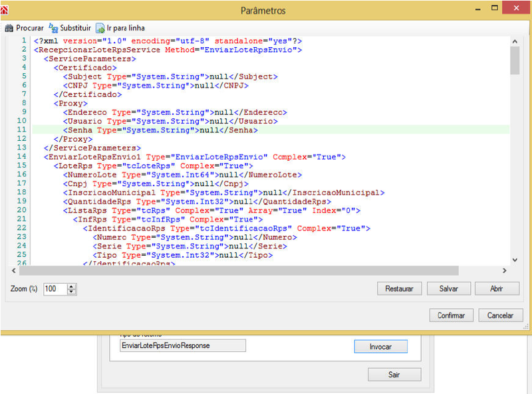This screenshot has width=532, height=394.
Task: Click the EnviarLoteRpsEnvio1 element line
Action: pyautogui.click(x=195, y=157)
